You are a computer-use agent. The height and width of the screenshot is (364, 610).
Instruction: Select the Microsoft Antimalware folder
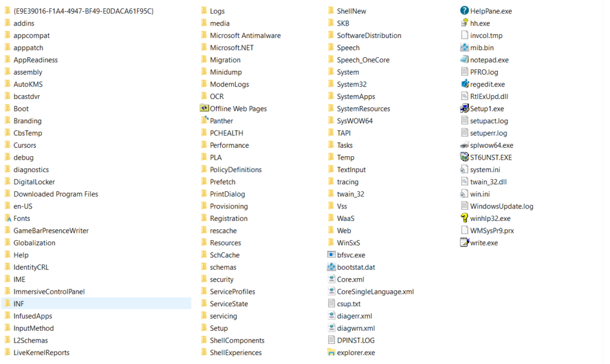241,35
